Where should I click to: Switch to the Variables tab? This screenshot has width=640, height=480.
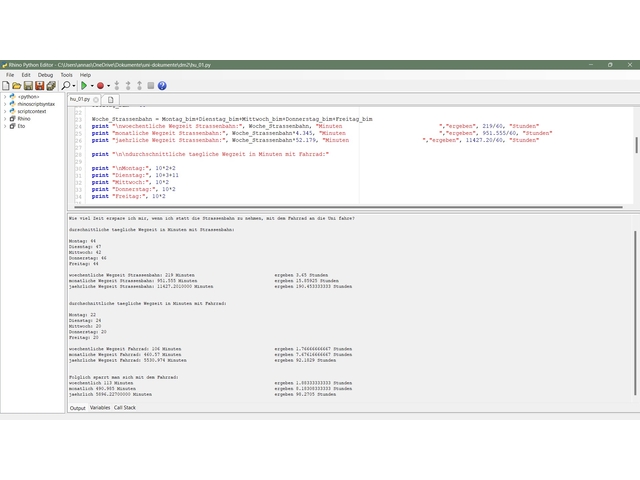tap(100, 408)
